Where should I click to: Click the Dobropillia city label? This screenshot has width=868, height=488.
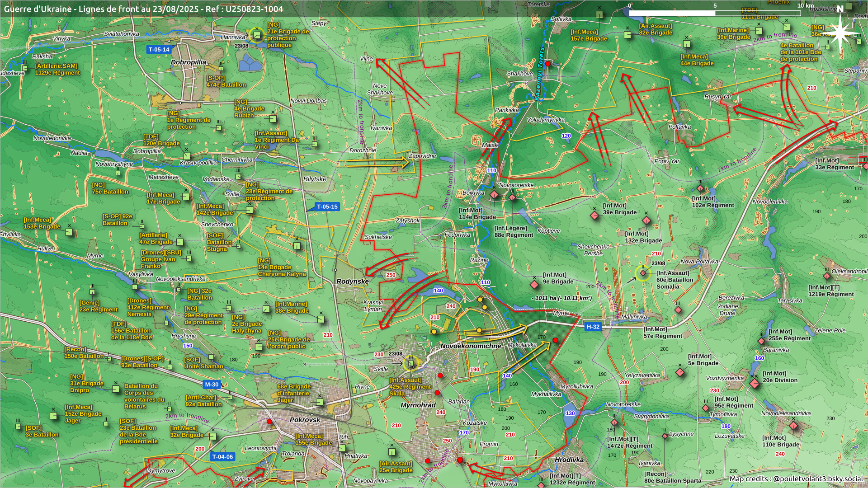(189, 62)
